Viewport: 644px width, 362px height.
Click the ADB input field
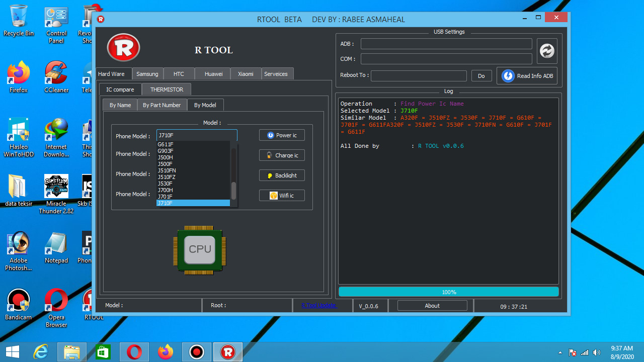pyautogui.click(x=446, y=44)
